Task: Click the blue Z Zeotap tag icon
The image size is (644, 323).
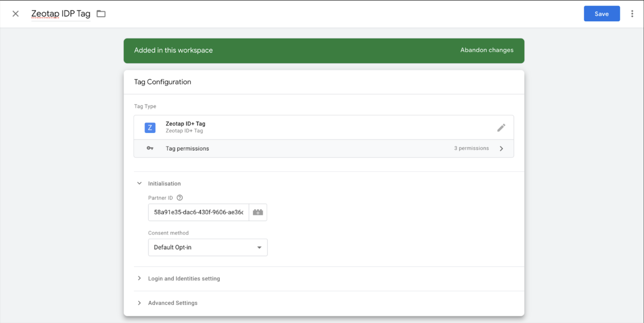Action: tap(150, 128)
